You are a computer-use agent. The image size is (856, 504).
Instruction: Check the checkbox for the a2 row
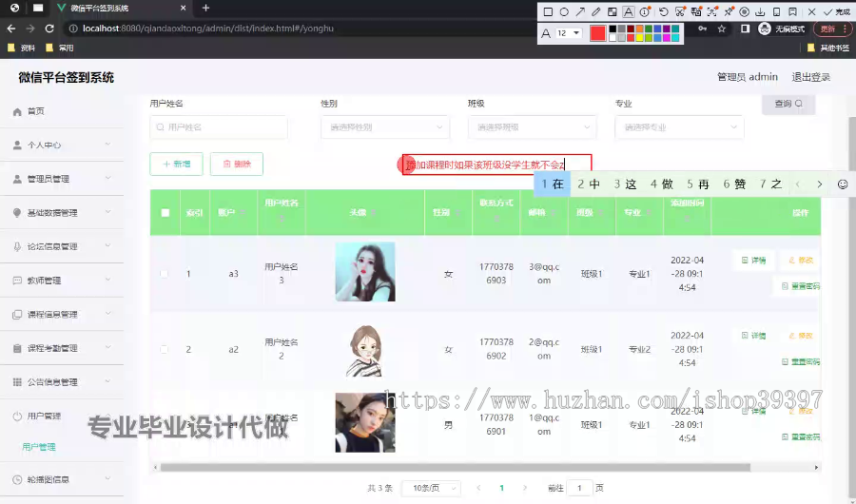[x=165, y=349]
